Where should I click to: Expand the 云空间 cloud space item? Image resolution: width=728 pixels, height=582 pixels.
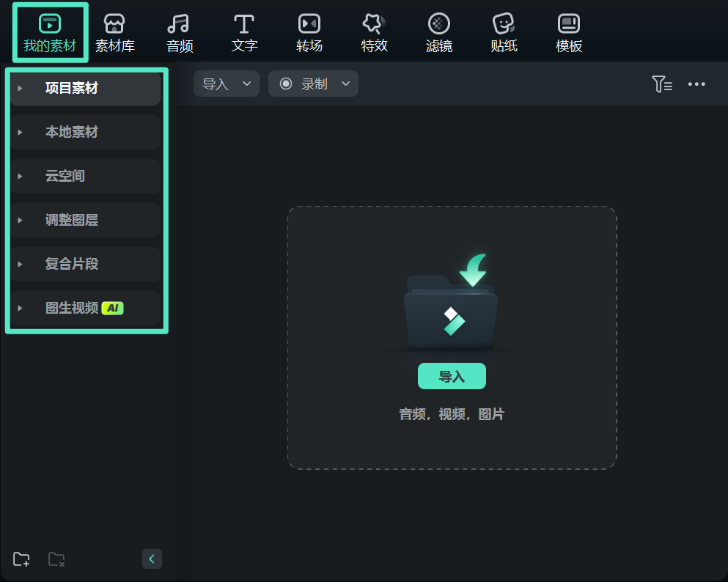coord(65,176)
